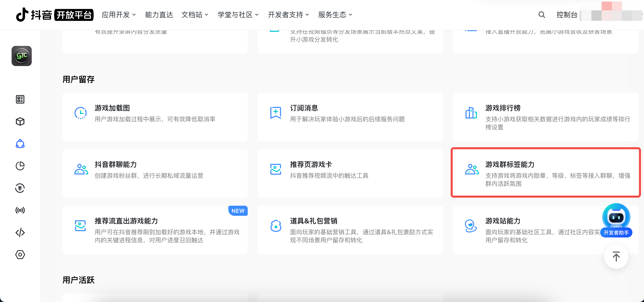Click the 用户留存 section heading
Image resolution: width=644 pixels, height=302 pixels.
[79, 79]
